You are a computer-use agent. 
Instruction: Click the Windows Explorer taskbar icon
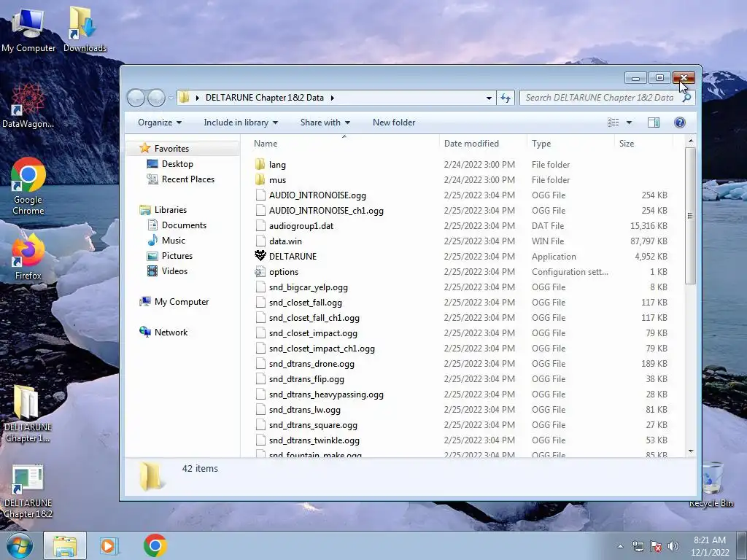click(65, 545)
